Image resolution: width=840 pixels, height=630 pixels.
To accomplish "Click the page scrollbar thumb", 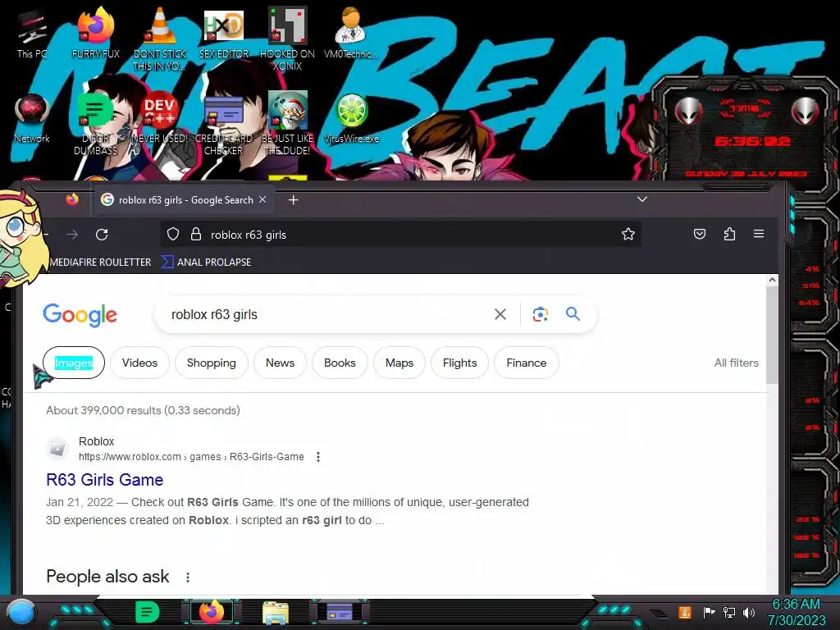I will [x=772, y=335].
